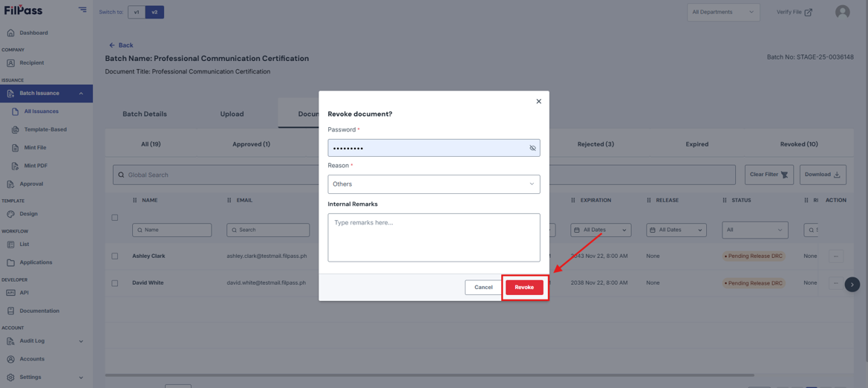The width and height of the screenshot is (868, 388).
Task: Click David White's Pending Release DRC status
Action: click(x=754, y=282)
